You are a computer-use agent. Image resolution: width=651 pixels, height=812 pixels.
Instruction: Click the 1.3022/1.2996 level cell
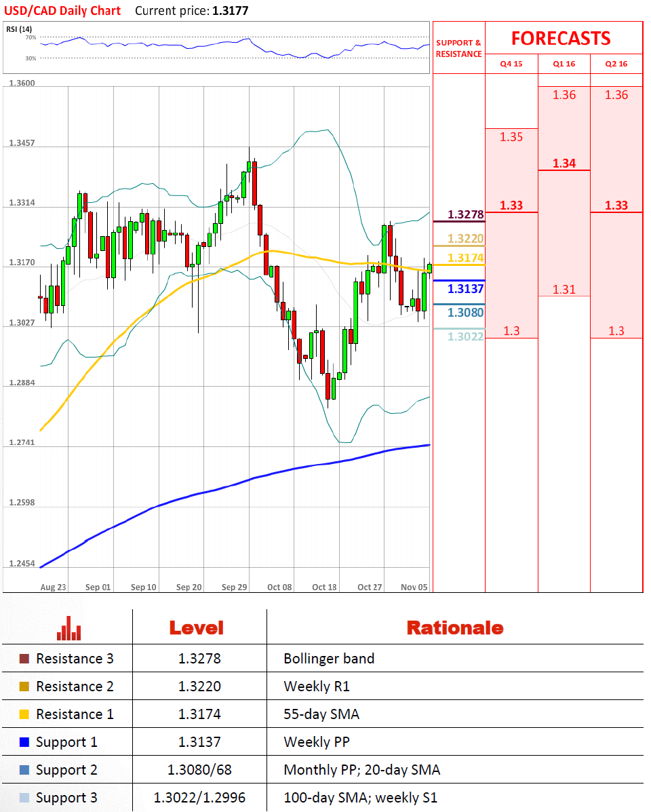click(199, 798)
